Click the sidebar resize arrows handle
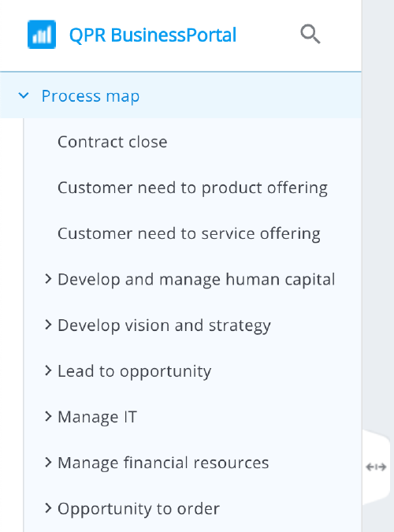This screenshot has height=532, width=394. [376, 467]
